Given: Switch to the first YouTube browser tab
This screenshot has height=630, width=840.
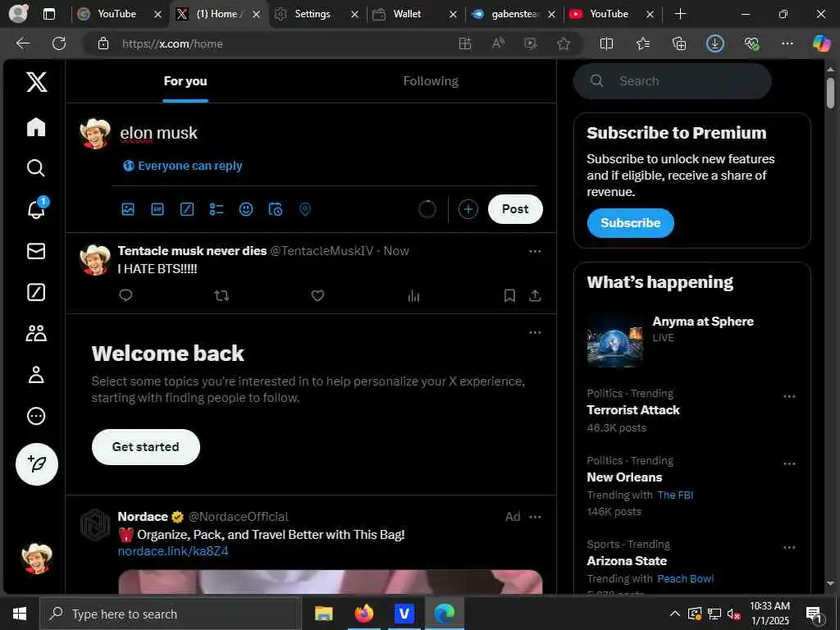Looking at the screenshot, I should coord(116,14).
